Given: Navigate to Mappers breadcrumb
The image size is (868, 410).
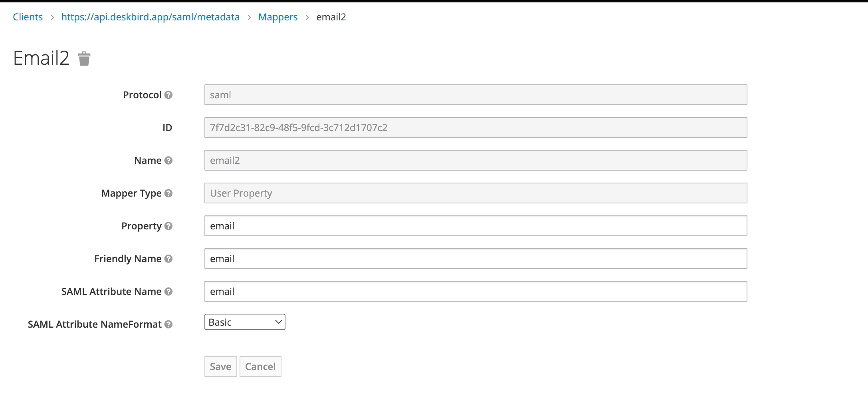Looking at the screenshot, I should click(278, 17).
